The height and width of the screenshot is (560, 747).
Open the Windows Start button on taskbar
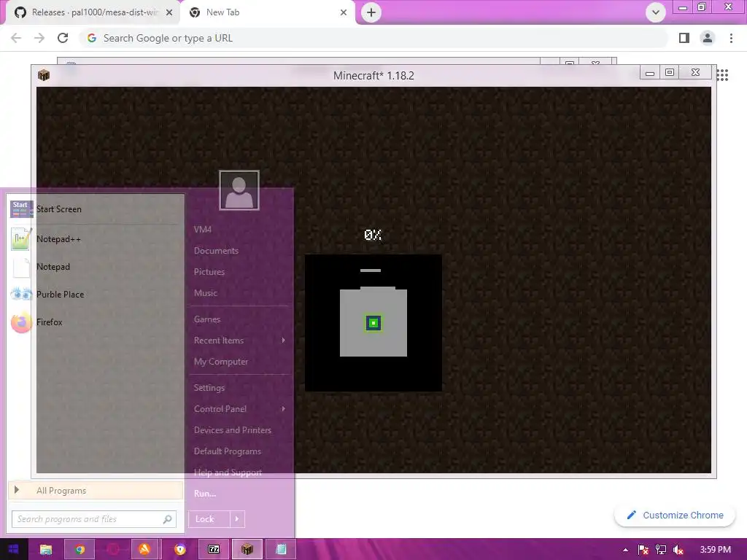click(x=13, y=550)
